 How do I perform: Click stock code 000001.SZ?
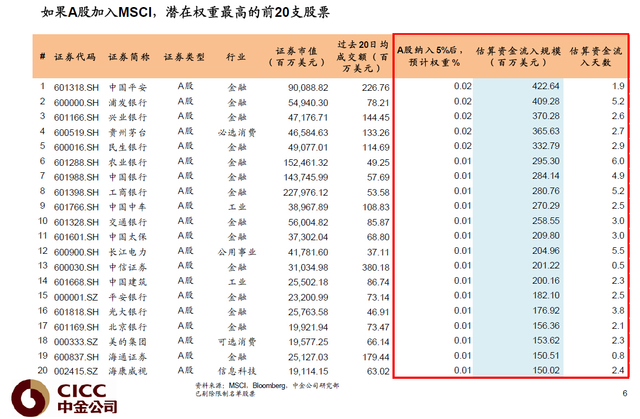point(76,297)
